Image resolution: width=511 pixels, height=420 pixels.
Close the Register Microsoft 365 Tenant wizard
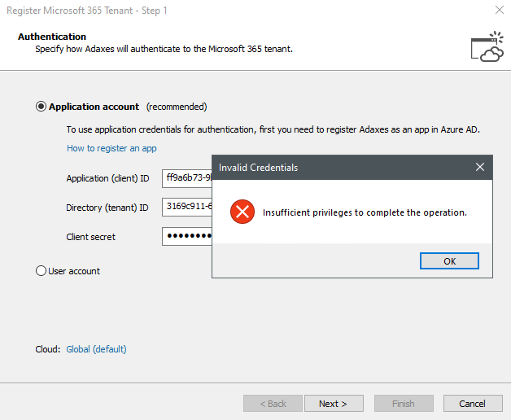[x=500, y=10]
